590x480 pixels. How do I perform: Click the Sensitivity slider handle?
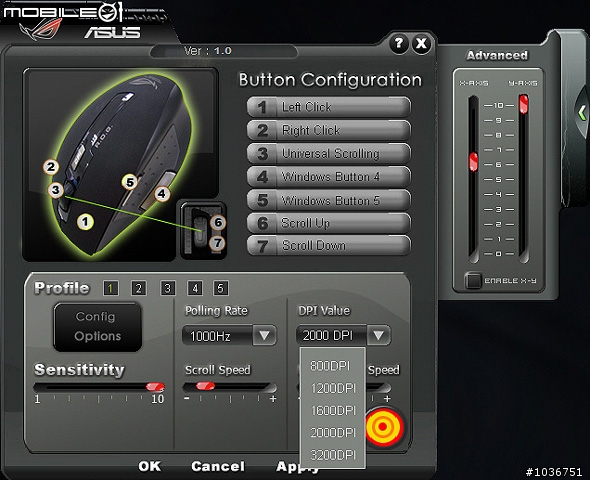point(155,387)
